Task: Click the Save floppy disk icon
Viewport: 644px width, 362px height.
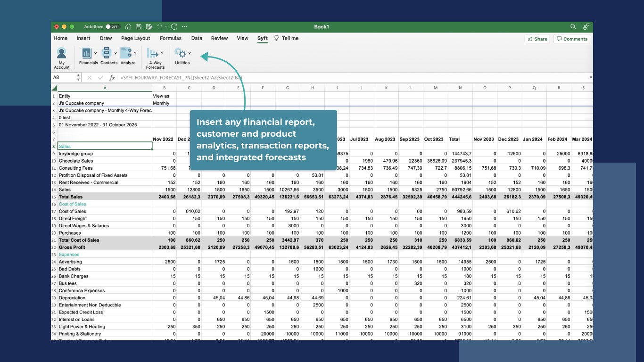Action: (x=139, y=27)
